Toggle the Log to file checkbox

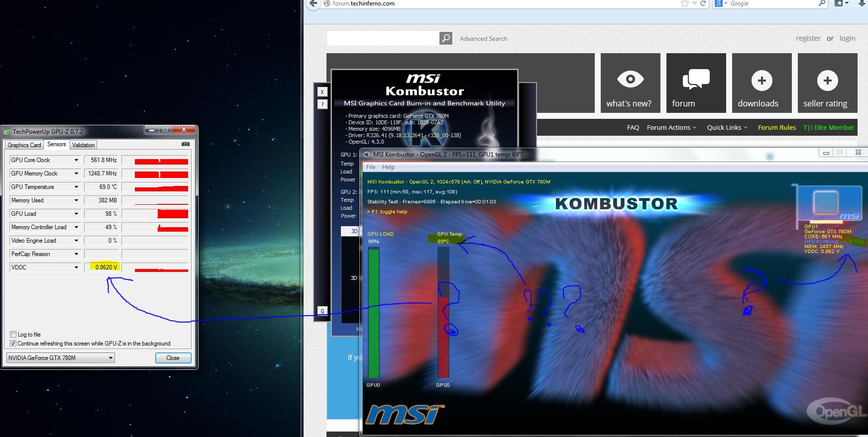(x=13, y=335)
